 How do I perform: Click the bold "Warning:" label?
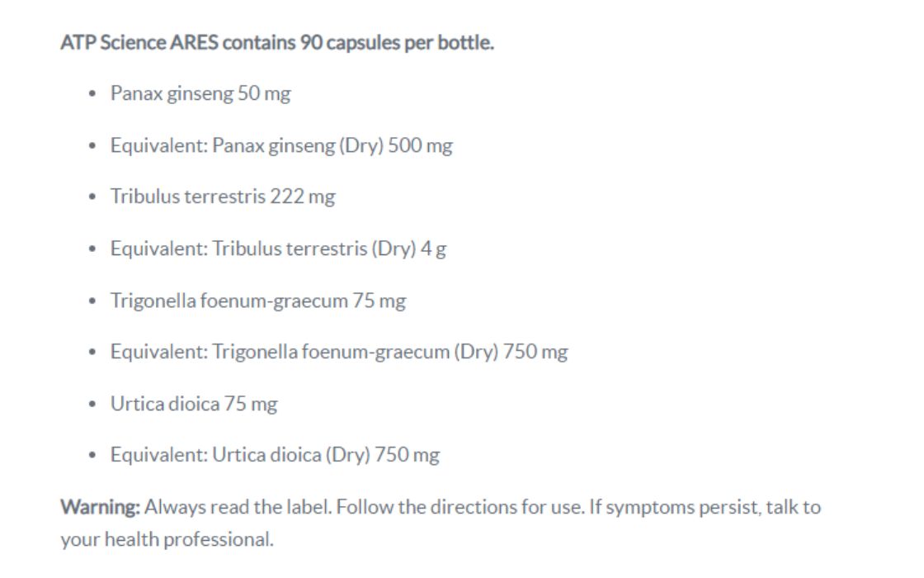(x=101, y=507)
